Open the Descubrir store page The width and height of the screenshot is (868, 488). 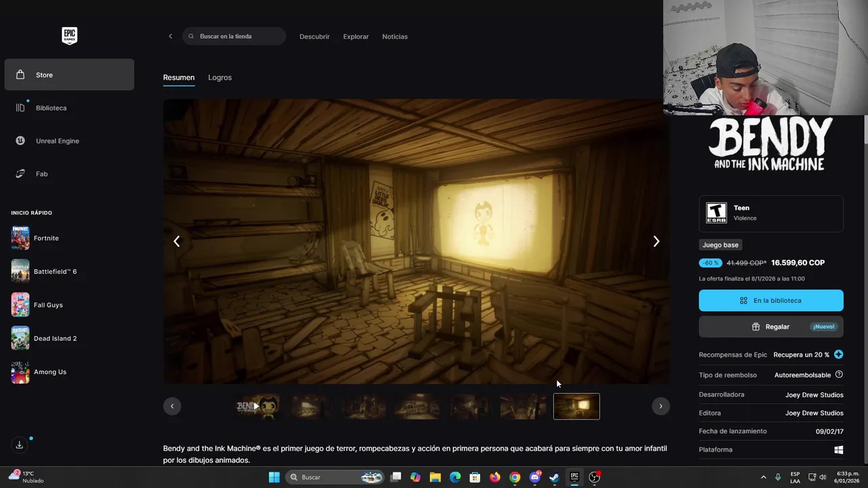coord(315,37)
